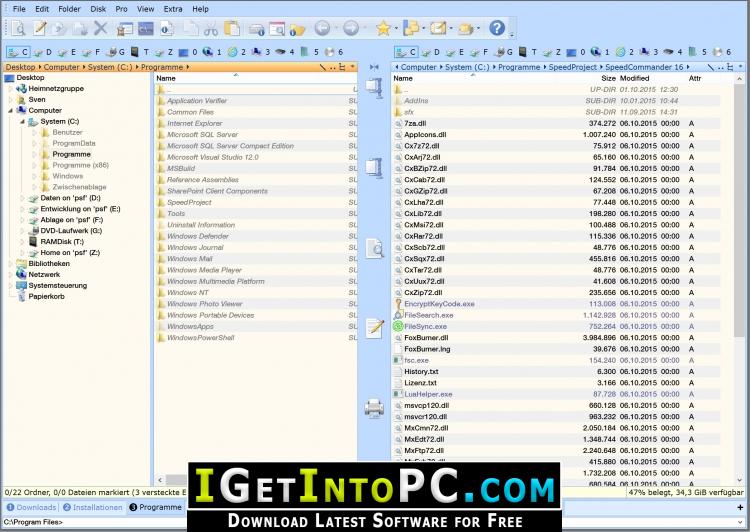
Task: Expand the Netzwerk tree node
Action: (11, 275)
